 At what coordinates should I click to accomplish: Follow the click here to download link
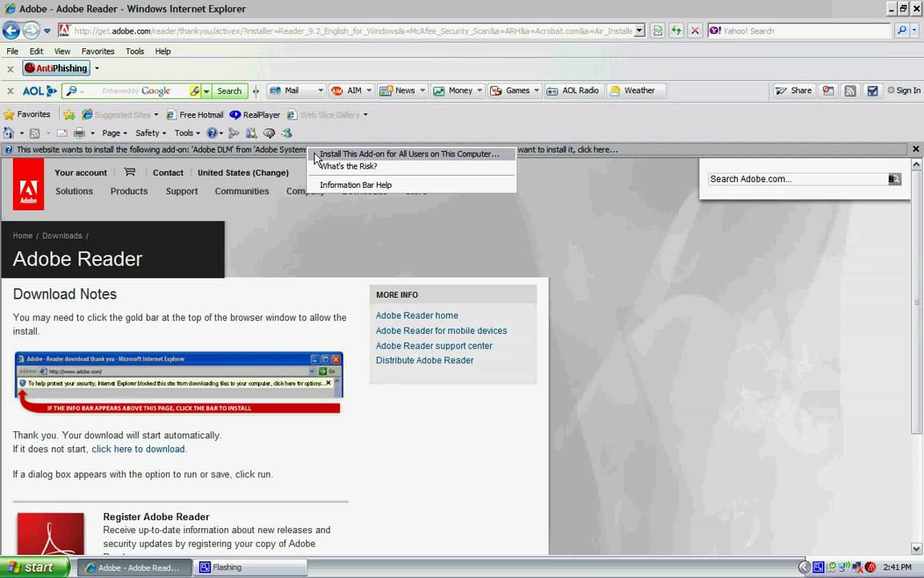[138, 450]
